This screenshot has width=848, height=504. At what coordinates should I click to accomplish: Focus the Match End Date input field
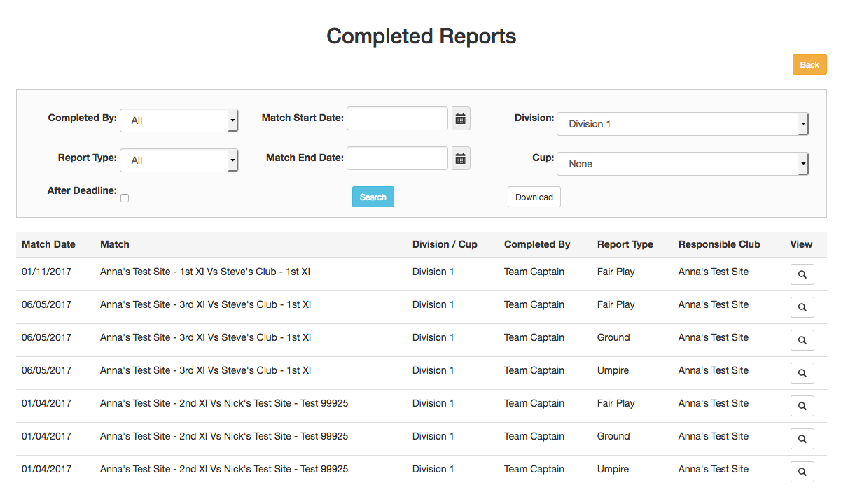click(x=397, y=158)
